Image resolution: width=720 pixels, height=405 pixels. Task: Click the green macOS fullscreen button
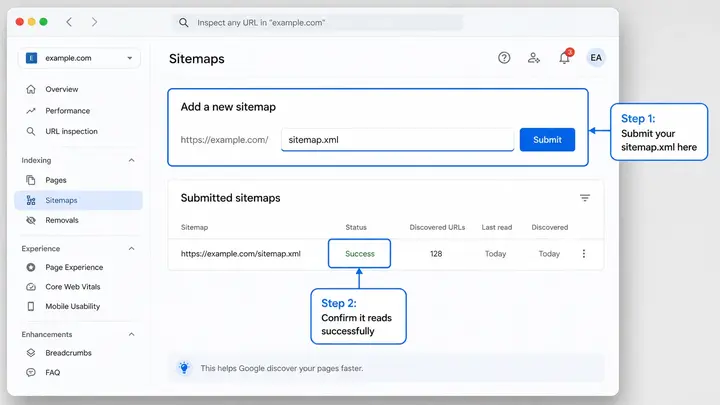(43, 22)
